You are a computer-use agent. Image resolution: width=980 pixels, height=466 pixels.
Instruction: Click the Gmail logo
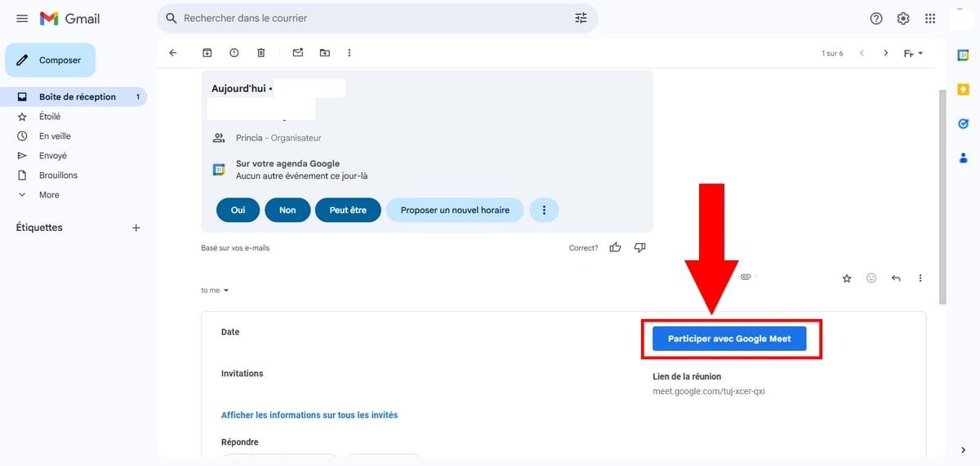pyautogui.click(x=69, y=18)
